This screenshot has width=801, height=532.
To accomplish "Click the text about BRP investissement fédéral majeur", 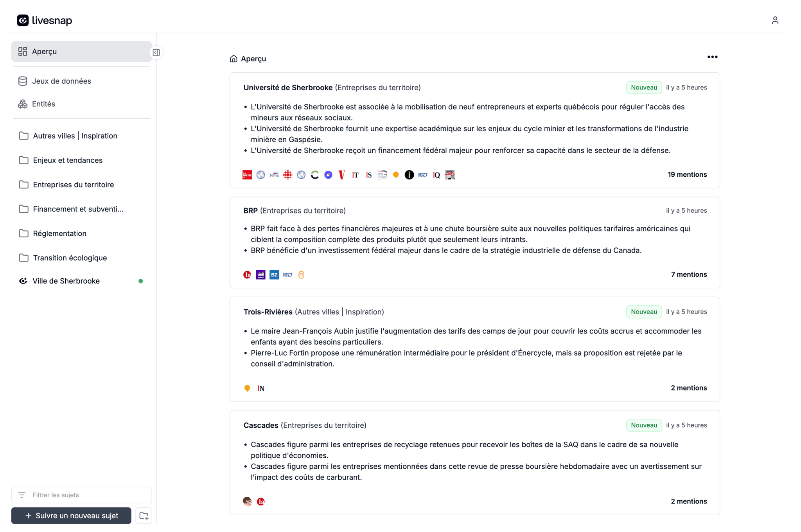I will coord(446,251).
